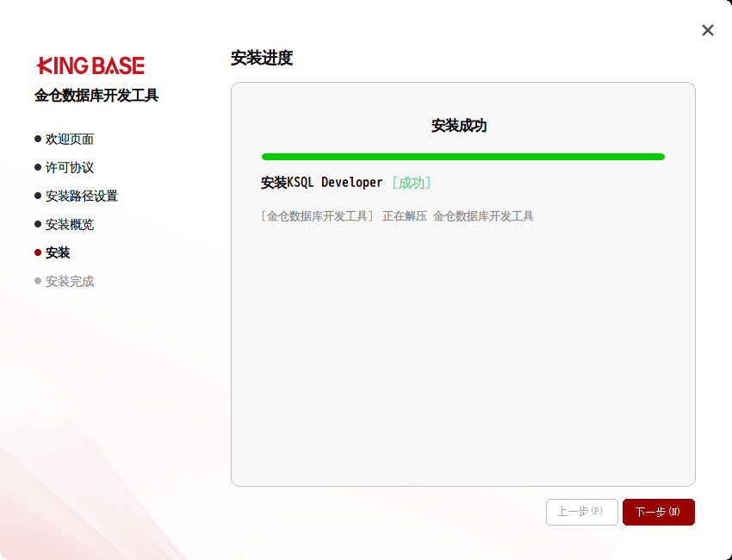Go to the 安装路径设置 step
Viewport: 732px width, 560px height.
[82, 196]
